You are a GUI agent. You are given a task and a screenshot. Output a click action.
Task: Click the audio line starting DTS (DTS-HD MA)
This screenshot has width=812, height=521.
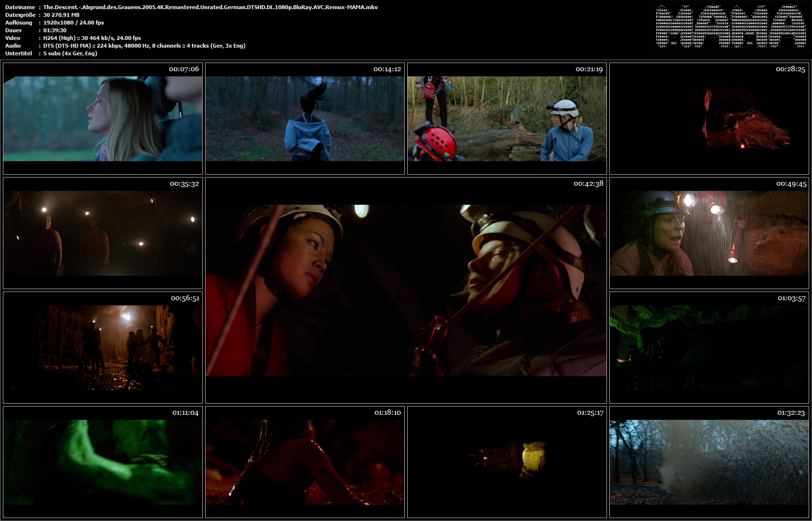(144, 46)
